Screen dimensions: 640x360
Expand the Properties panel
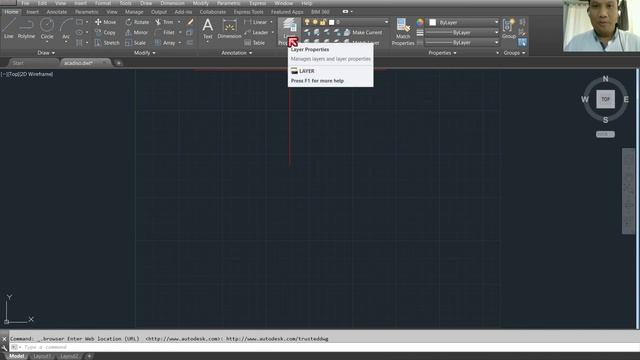[x=442, y=53]
